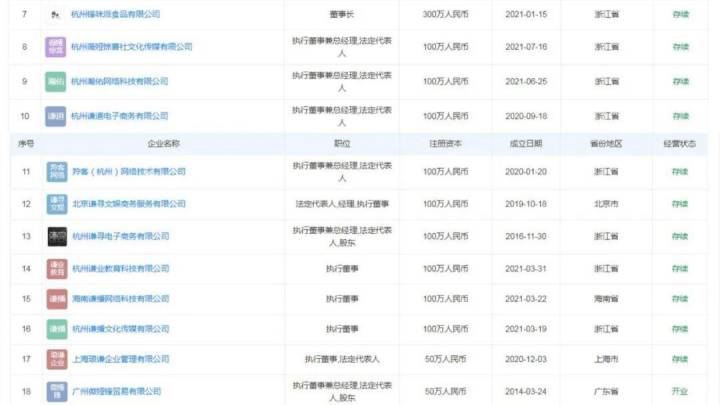The image size is (720, 405).
Task: Select the 执行董事 position in row 14
Action: click(342, 268)
